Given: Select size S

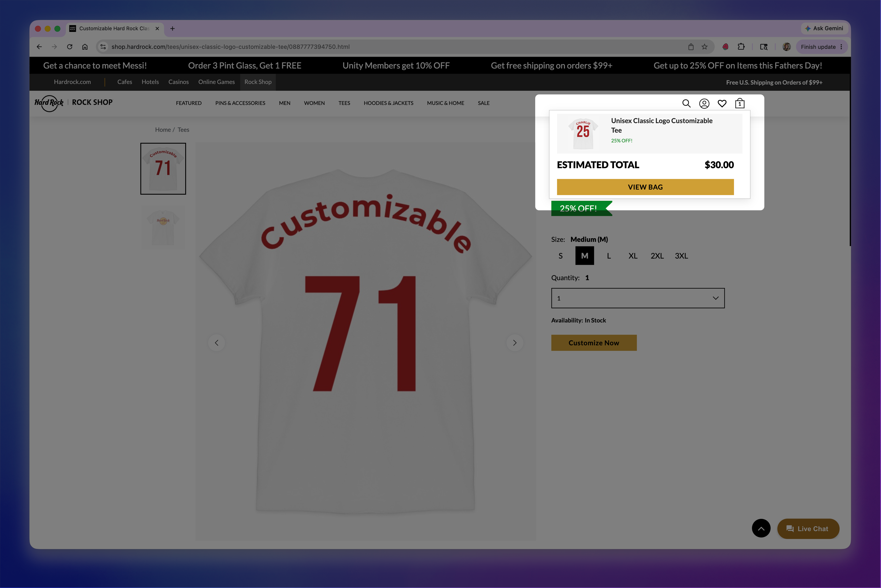Looking at the screenshot, I should [560, 256].
